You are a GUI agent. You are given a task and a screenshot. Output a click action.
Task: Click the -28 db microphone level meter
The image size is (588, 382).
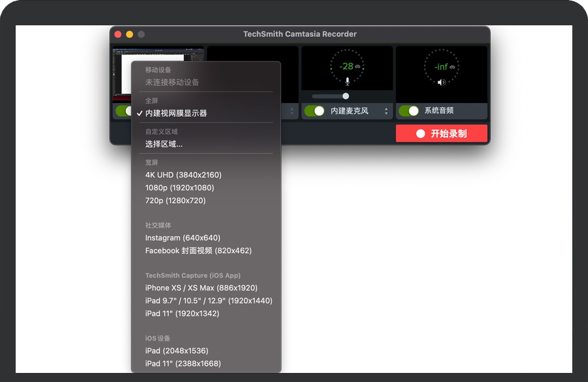point(347,67)
